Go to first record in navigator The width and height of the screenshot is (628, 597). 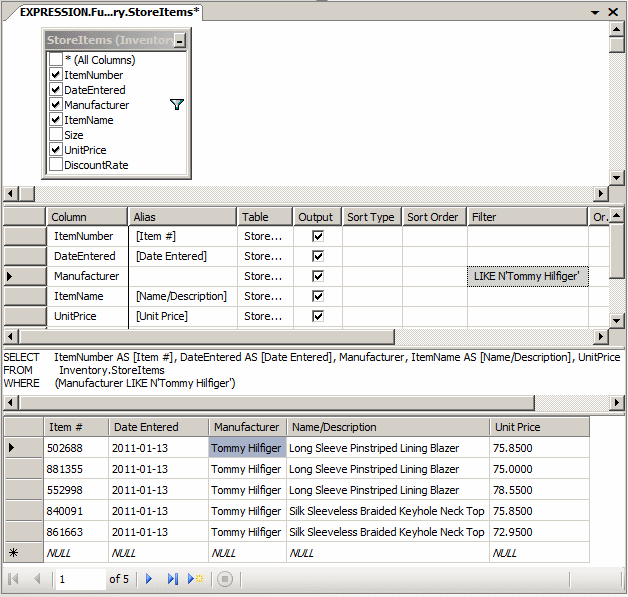tap(13, 579)
